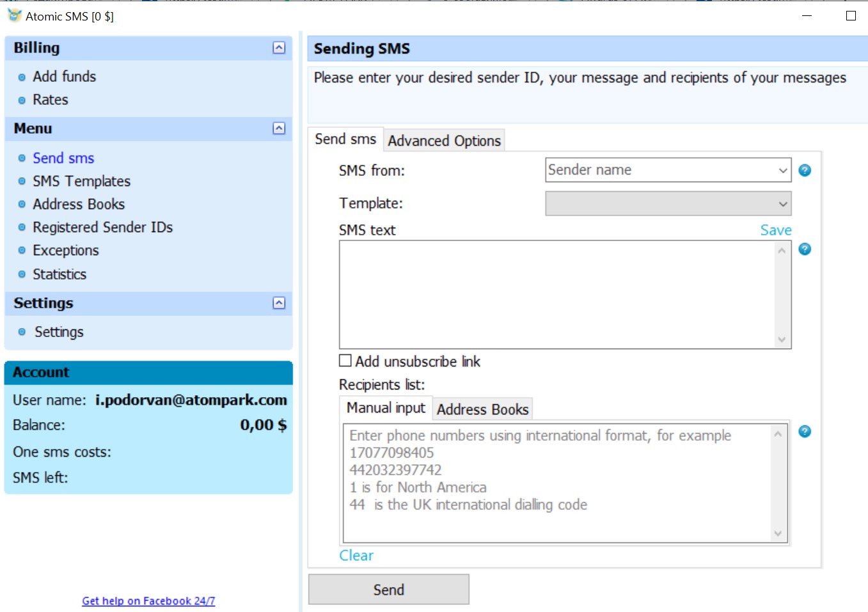Click Get help on Facebook 24/7
This screenshot has width=868, height=612.
pos(148,600)
